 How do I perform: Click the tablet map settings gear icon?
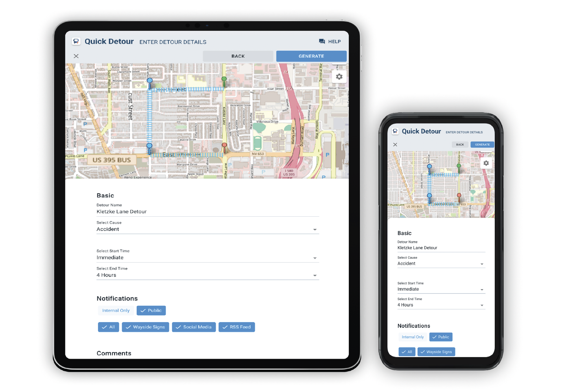tap(339, 76)
